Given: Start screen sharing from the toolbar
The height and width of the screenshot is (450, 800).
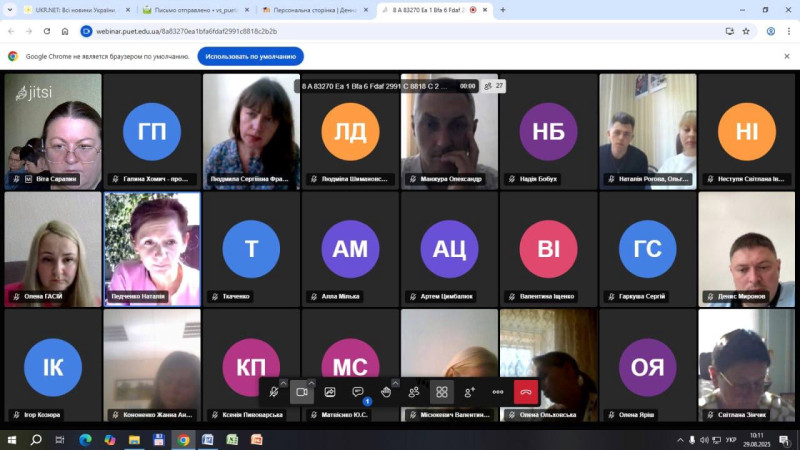Looking at the screenshot, I should 330,392.
